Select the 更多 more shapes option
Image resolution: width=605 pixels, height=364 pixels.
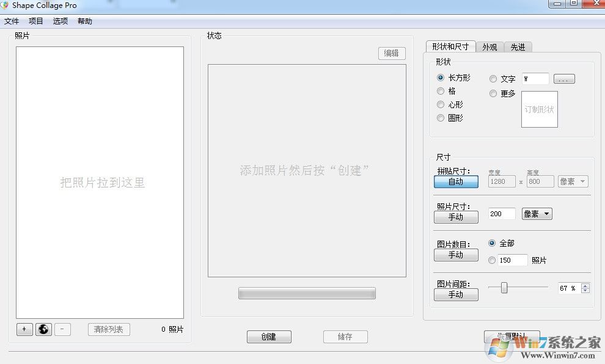pos(493,93)
